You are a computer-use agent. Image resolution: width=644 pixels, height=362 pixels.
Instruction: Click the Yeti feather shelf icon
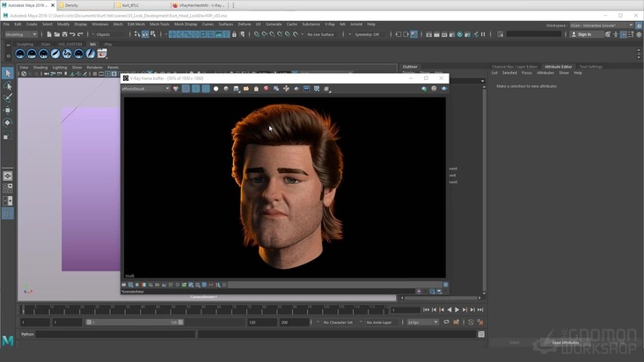[55, 54]
